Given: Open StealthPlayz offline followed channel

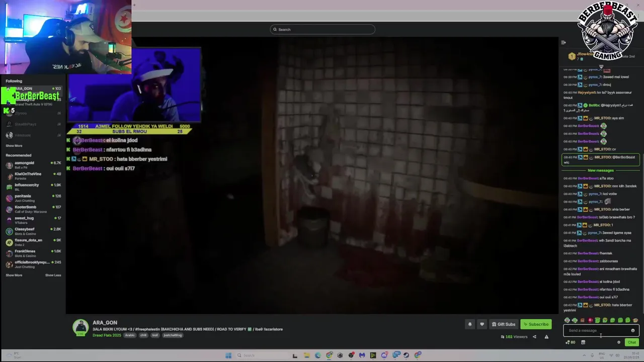Looking at the screenshot, I should coord(33,124).
